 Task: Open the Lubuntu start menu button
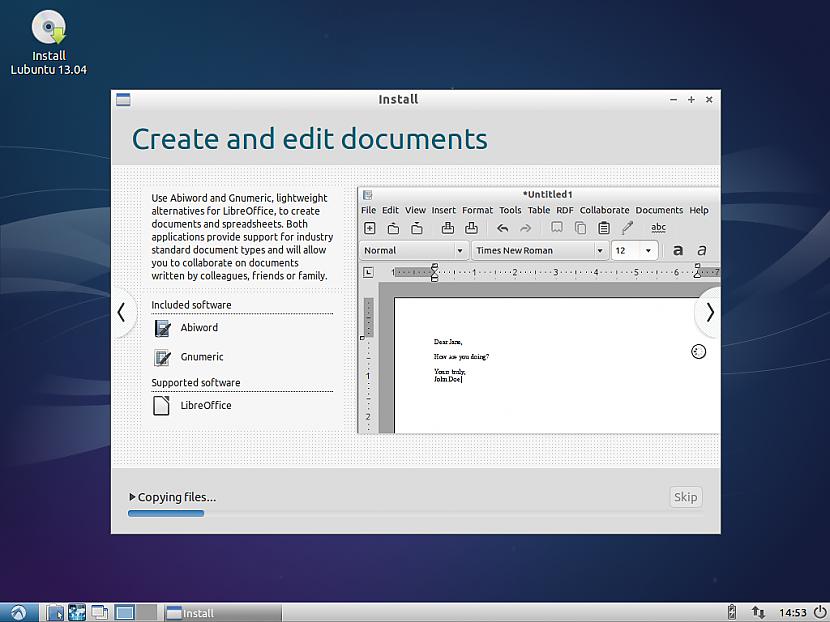[x=19, y=612]
